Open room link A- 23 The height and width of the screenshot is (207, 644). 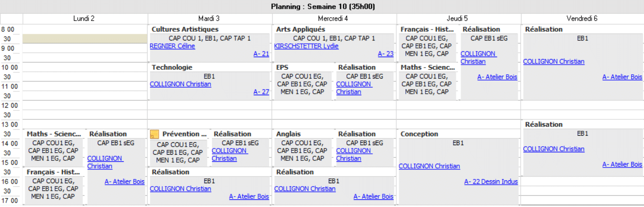pos(386,54)
